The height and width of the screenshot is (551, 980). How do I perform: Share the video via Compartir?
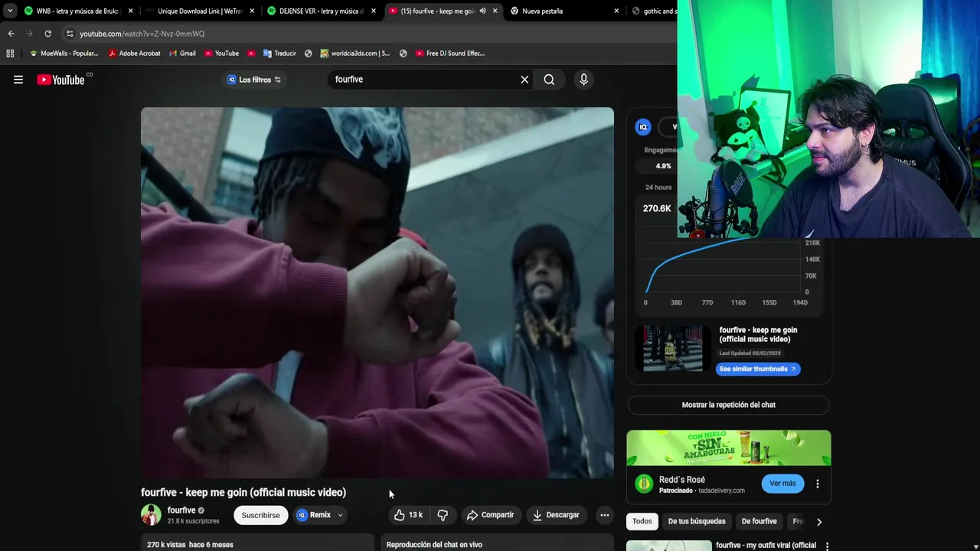click(491, 515)
